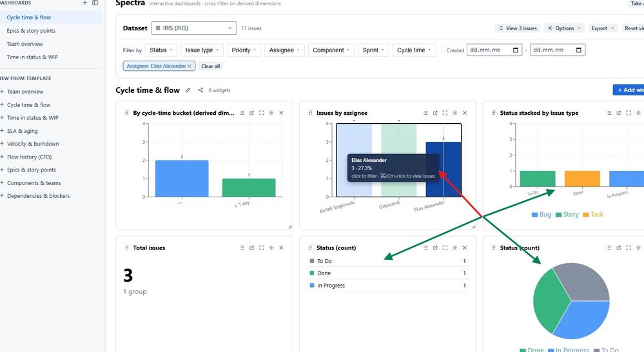Open the Status filter dropdown
This screenshot has width=644, height=352.
pos(161,50)
